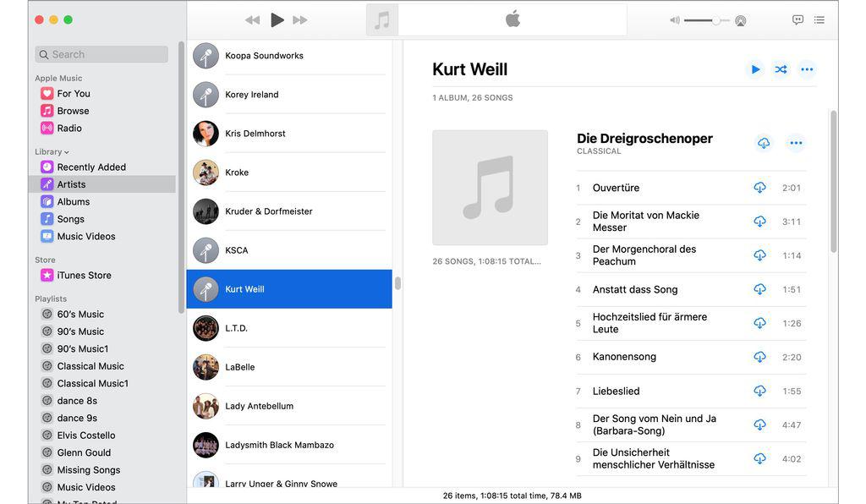Download the Liebeslied track
The width and height of the screenshot is (866, 504).
(760, 392)
